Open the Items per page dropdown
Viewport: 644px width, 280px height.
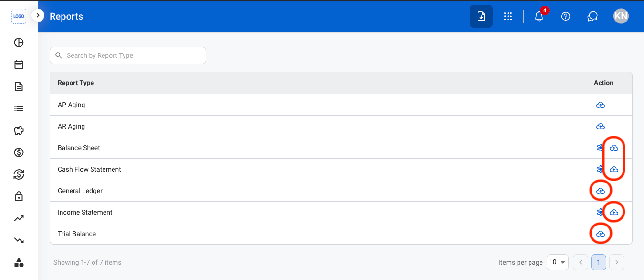click(x=557, y=262)
